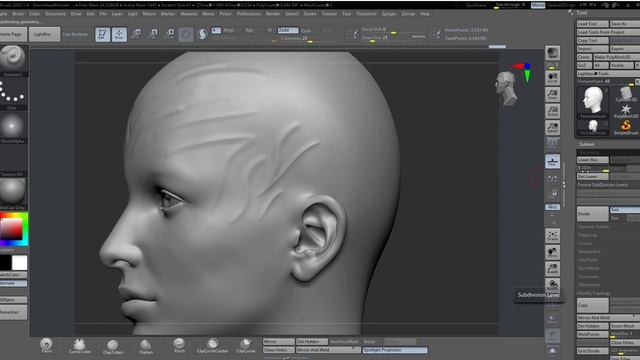Expand the Lightbox Tools section
Viewport: 640px width, 360px height.
[608, 73]
